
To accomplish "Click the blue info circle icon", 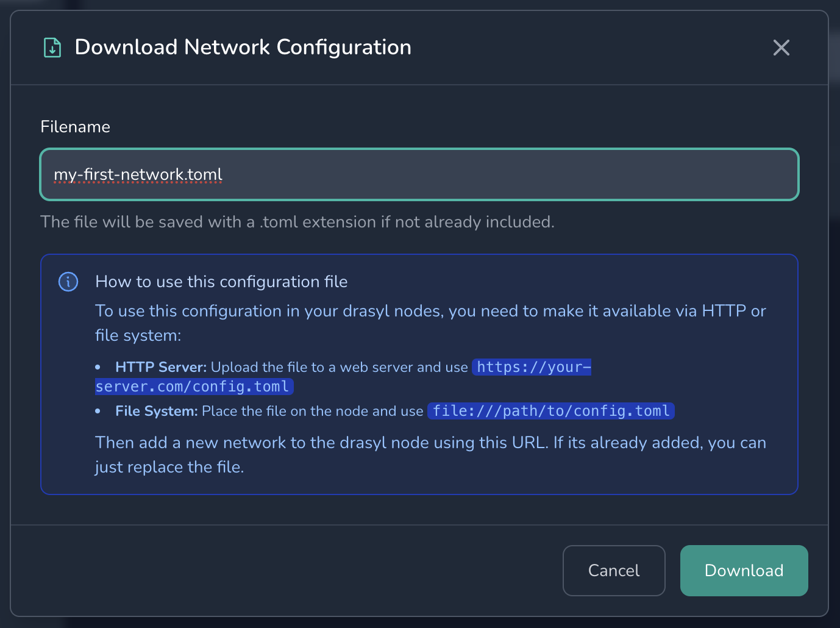I will tap(68, 282).
